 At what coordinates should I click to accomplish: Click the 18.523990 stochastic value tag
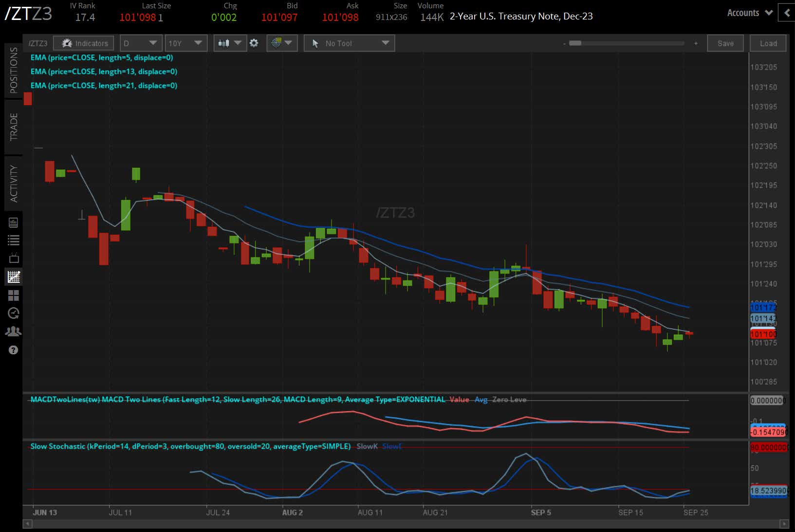(768, 491)
